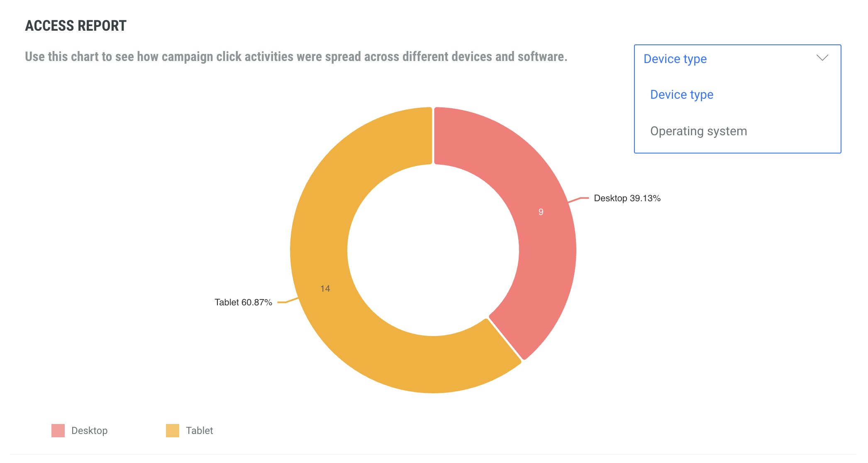Toggle the Tablet series via legend text
Viewport: 868px width, 463px height.
click(199, 431)
